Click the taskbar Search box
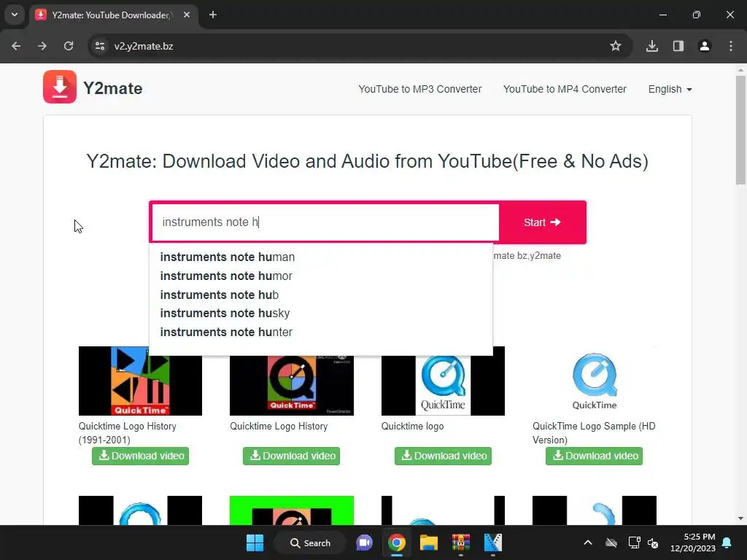This screenshot has width=747, height=560. pos(310,542)
